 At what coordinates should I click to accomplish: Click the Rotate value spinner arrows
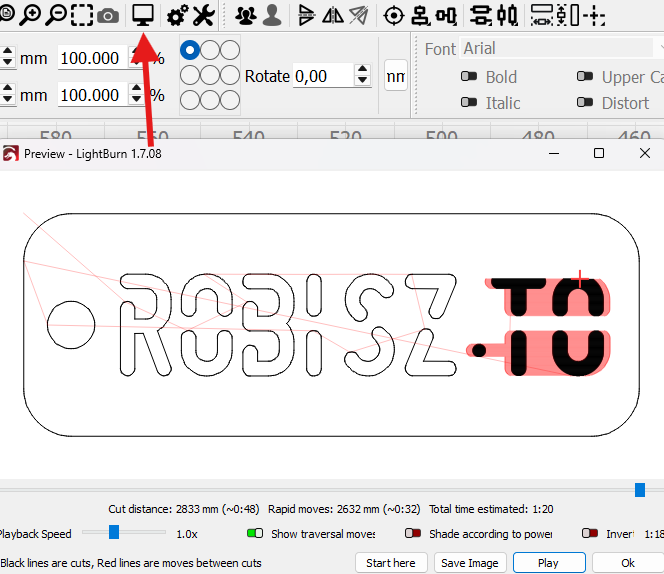[x=363, y=76]
